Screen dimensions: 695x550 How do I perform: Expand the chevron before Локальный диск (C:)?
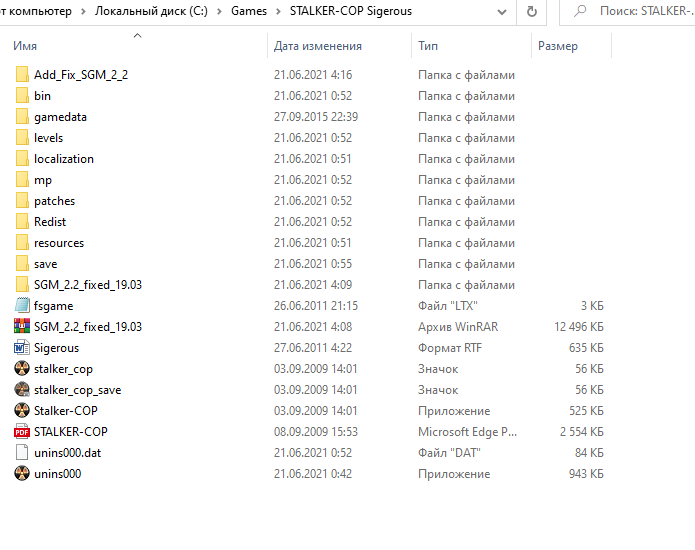[83, 12]
